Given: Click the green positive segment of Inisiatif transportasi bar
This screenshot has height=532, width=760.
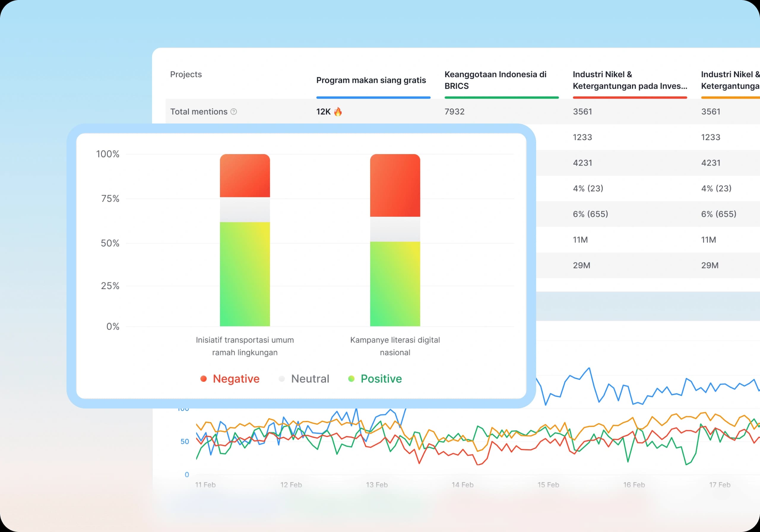Looking at the screenshot, I should [x=245, y=274].
